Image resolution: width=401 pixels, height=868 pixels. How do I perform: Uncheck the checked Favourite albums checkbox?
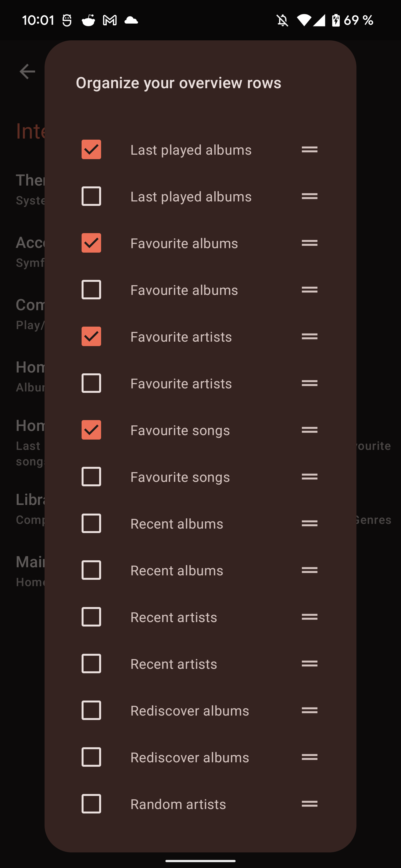tap(91, 243)
